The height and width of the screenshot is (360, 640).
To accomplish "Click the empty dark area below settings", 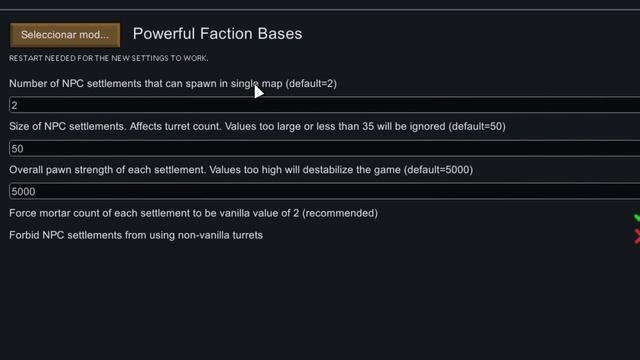I will pos(320,302).
